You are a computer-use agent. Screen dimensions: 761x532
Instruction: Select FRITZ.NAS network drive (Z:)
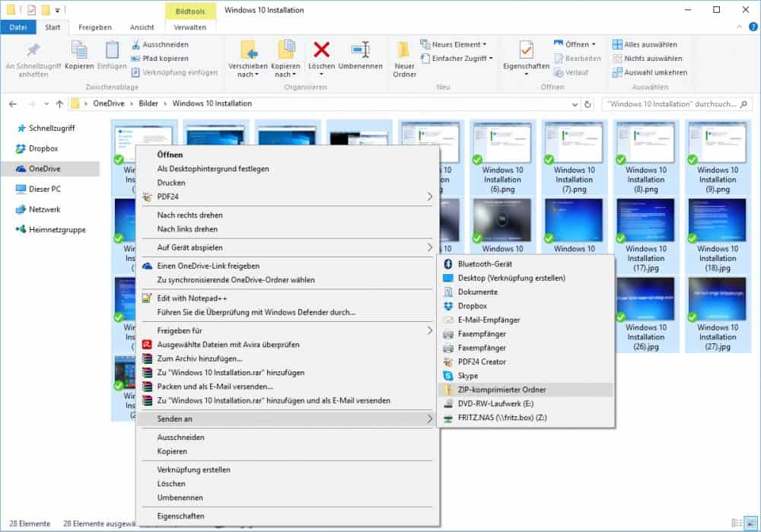(x=526, y=418)
